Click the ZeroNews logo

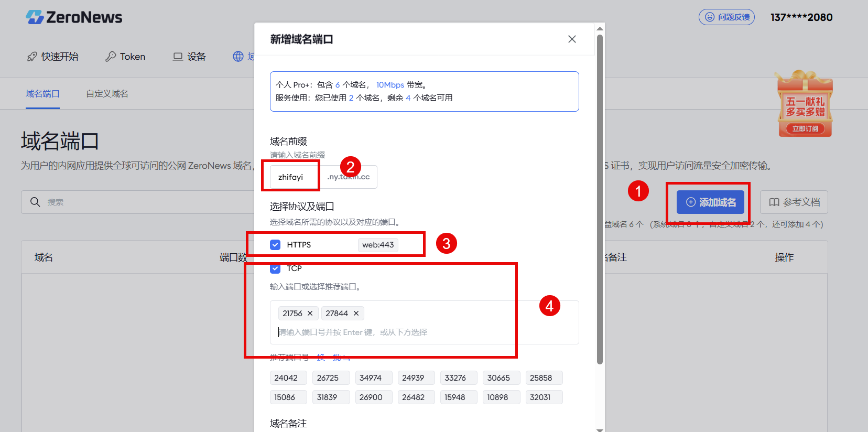[74, 17]
